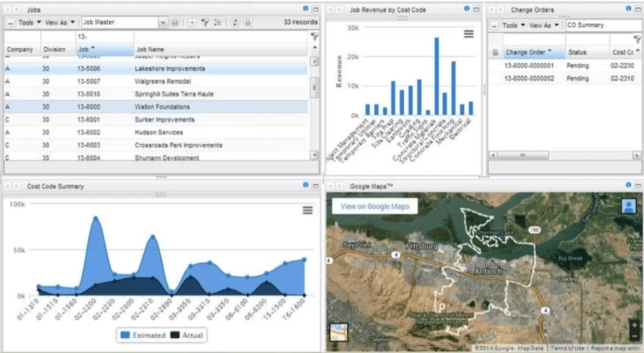This screenshot has width=644, height=353.
Task: Sort by Status column in Change Orders
Action: (x=587, y=52)
